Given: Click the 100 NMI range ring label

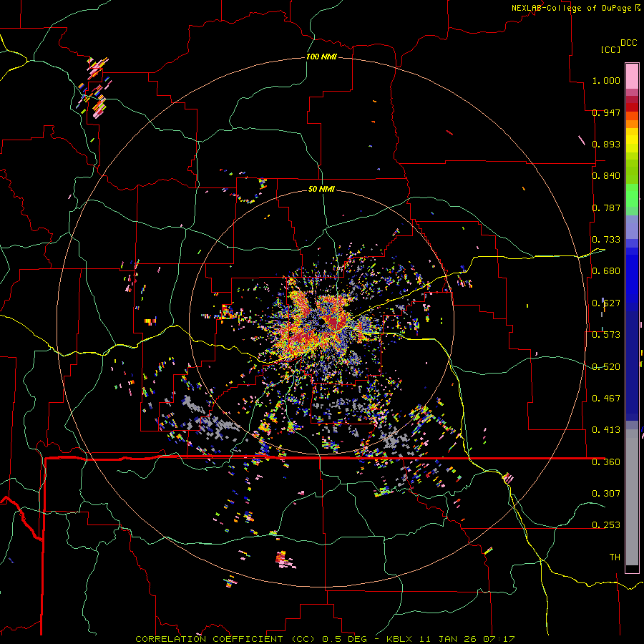Looking at the screenshot, I should [x=321, y=57].
